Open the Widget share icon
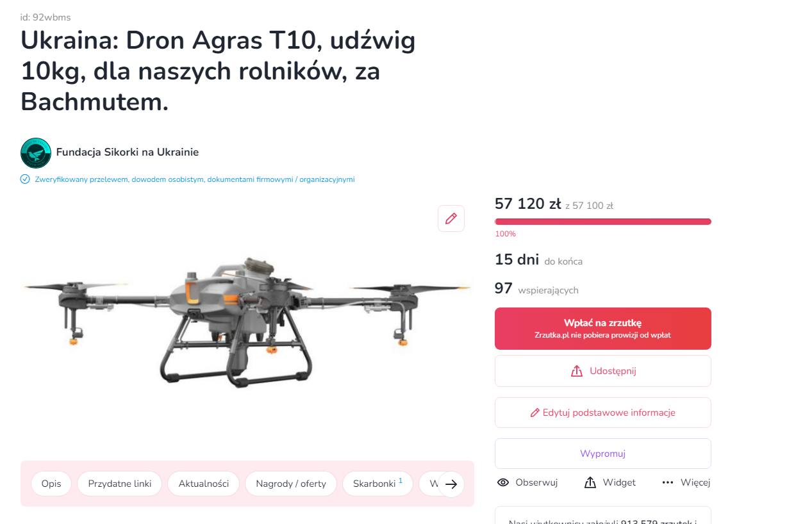This screenshot has height=524, width=812. (x=590, y=482)
